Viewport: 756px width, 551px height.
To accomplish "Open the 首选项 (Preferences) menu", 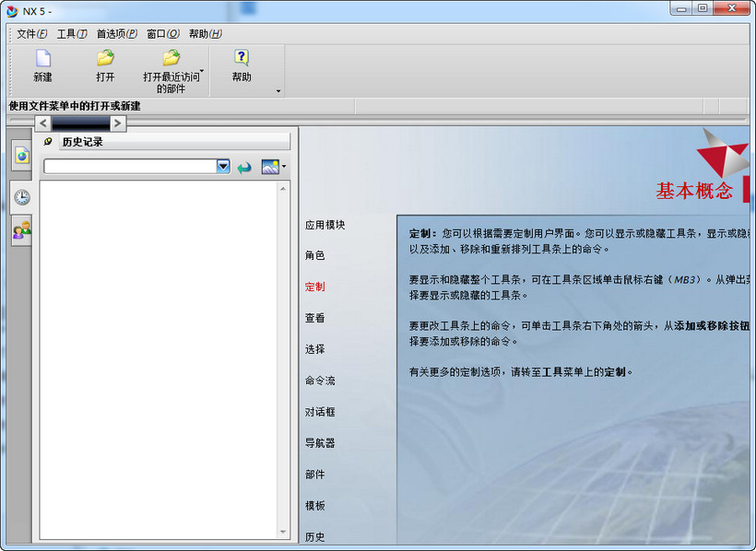I will click(x=116, y=34).
